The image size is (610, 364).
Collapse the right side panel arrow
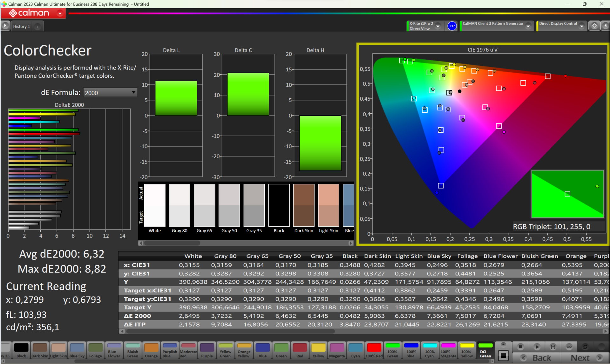pos(606,26)
